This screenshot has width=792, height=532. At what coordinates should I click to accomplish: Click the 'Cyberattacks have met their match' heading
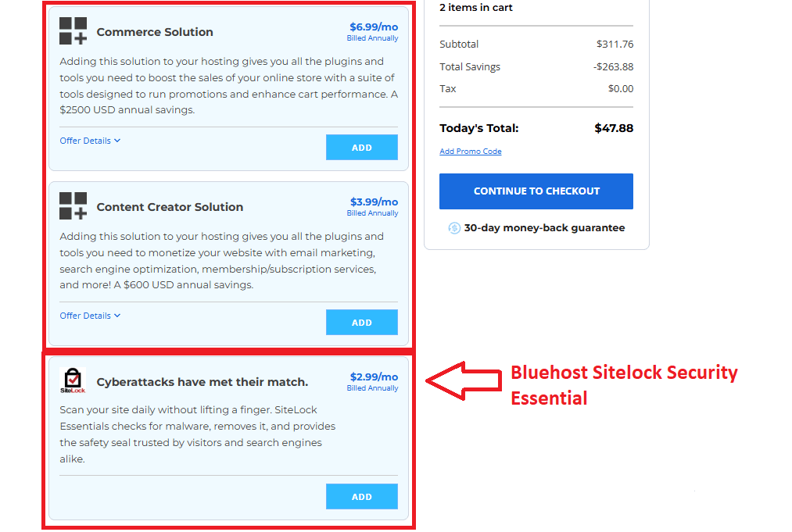click(x=202, y=382)
